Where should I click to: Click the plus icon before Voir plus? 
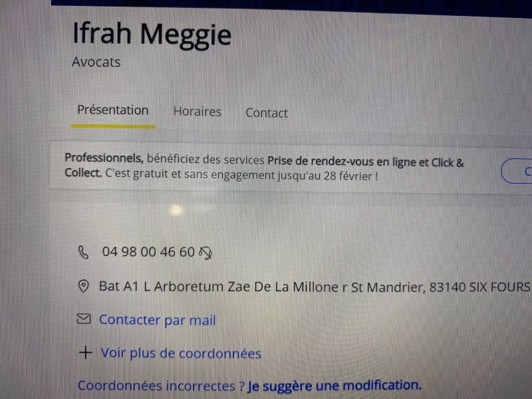[86, 352]
